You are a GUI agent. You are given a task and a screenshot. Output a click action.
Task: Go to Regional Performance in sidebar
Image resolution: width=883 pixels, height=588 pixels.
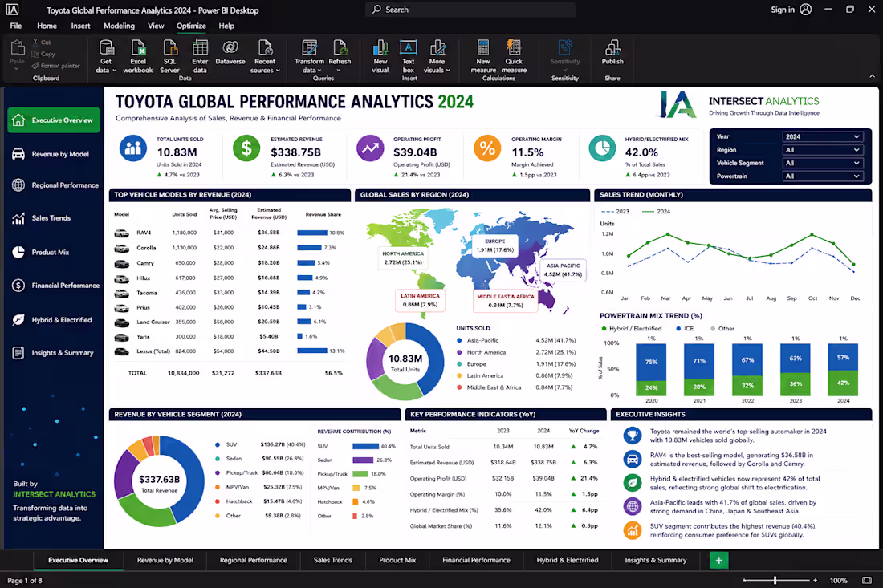(54, 185)
